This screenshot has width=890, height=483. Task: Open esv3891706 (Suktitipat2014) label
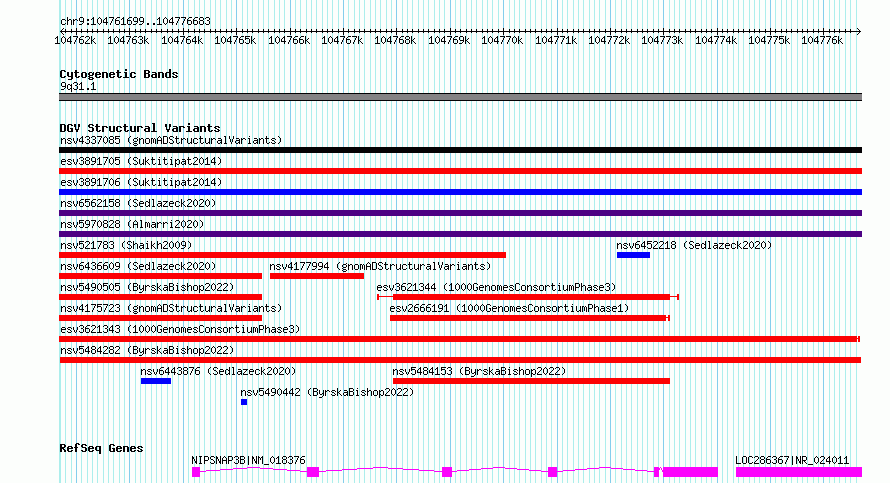[141, 182]
